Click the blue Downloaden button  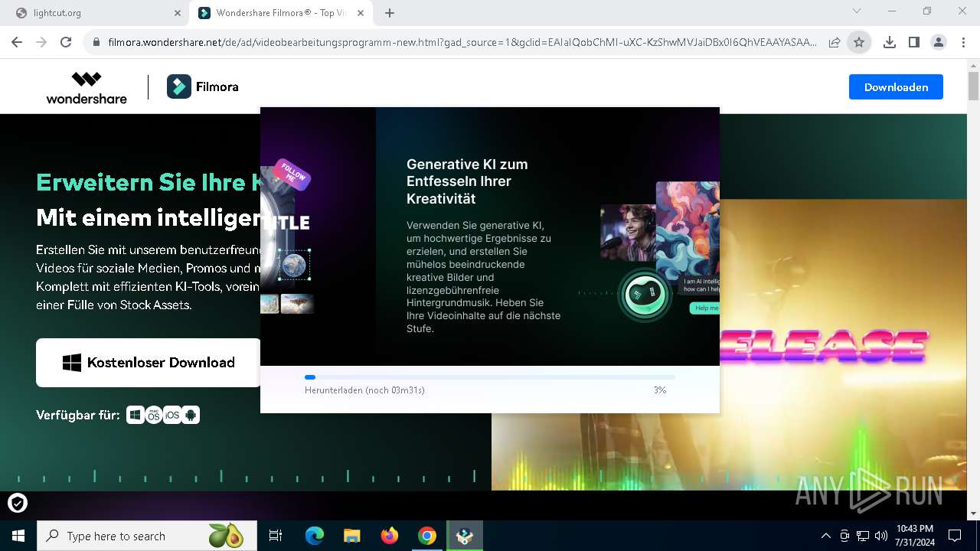[x=896, y=87]
